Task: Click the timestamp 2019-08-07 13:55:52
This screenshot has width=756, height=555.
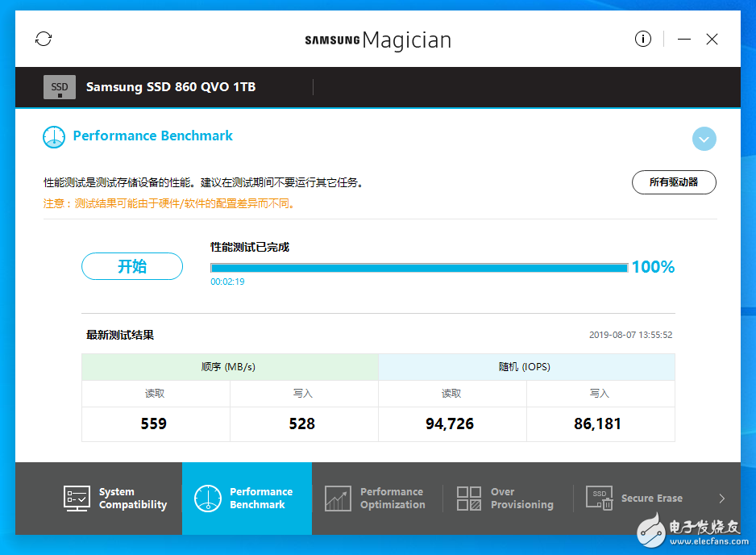Action: coord(630,335)
